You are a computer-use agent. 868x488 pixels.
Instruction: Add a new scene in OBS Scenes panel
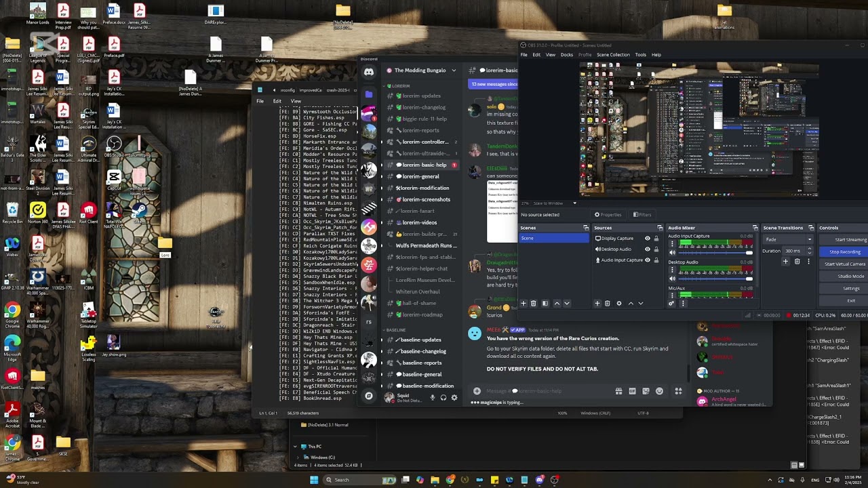click(x=524, y=304)
